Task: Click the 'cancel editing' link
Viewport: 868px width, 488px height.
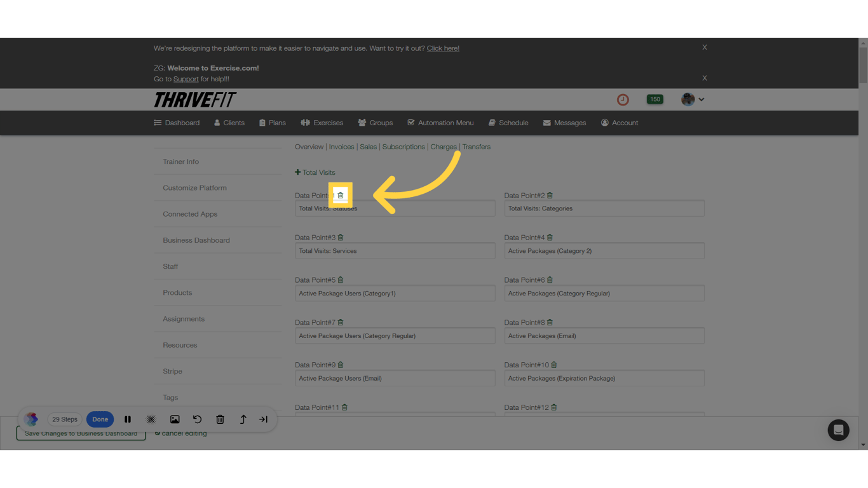Action: click(181, 433)
